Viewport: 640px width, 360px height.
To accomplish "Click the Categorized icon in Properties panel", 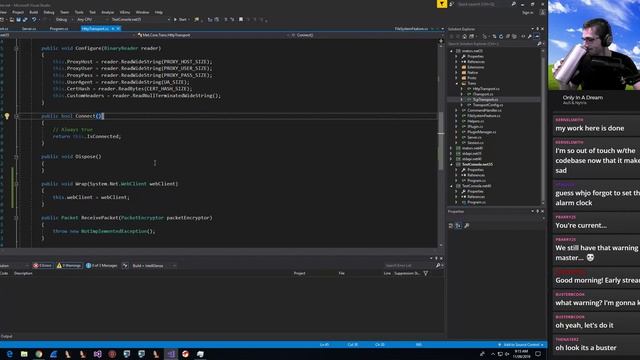I will click(x=451, y=226).
